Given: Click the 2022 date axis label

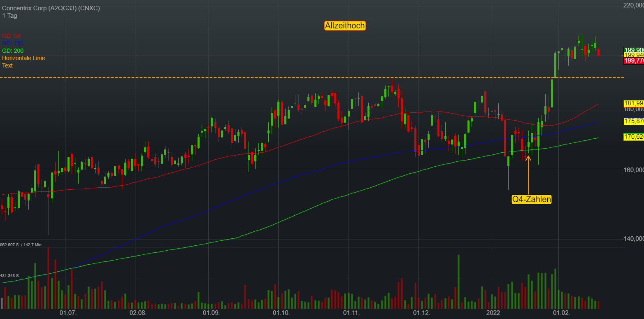Looking at the screenshot, I should click(493, 313).
